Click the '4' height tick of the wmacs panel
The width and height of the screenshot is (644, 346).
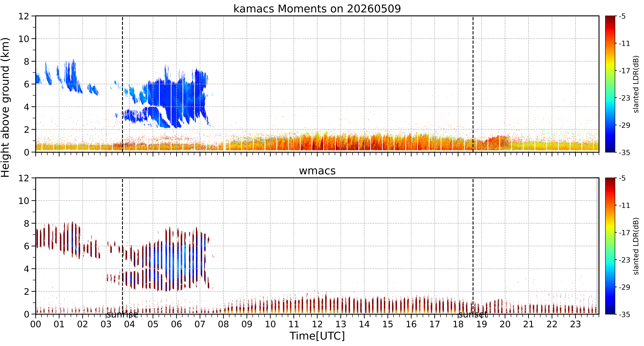coord(26,269)
